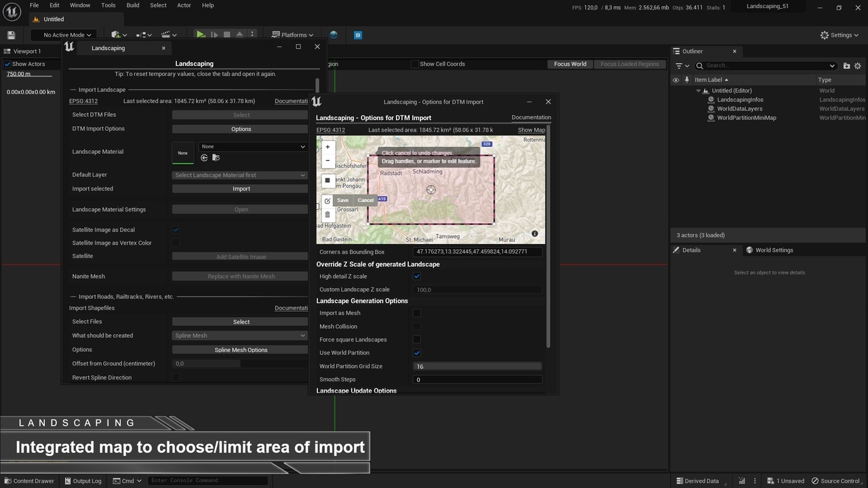Click Save to confirm map area edit
868x488 pixels.
point(342,200)
